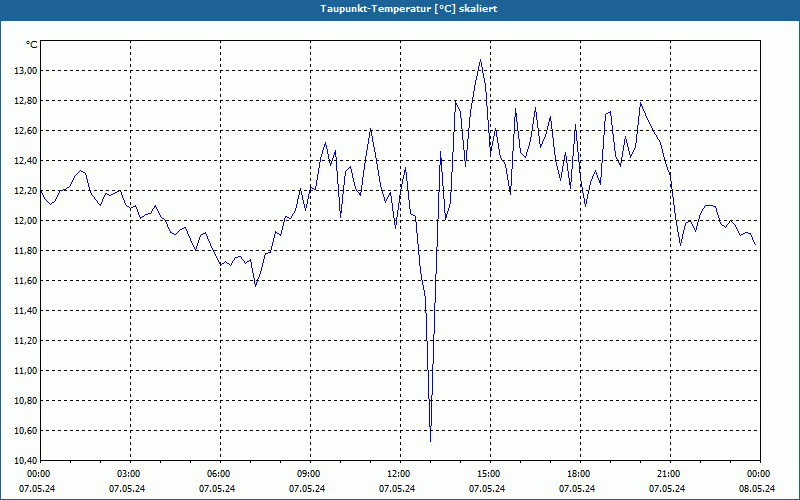Click the 10,40 y-axis value
This screenshot has width=800, height=500.
click(26, 461)
